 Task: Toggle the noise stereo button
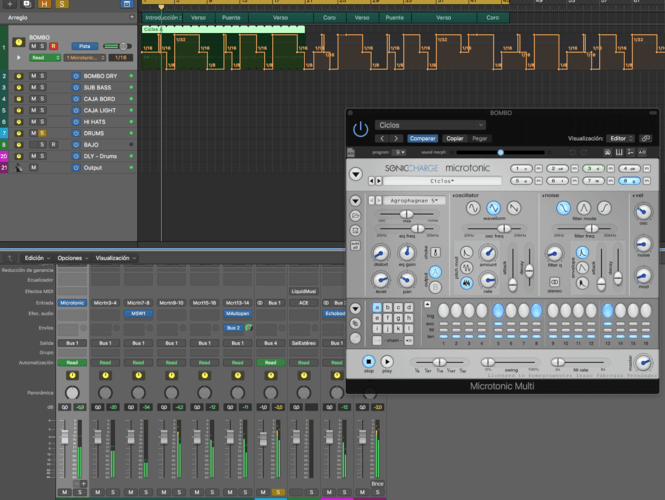[554, 282]
